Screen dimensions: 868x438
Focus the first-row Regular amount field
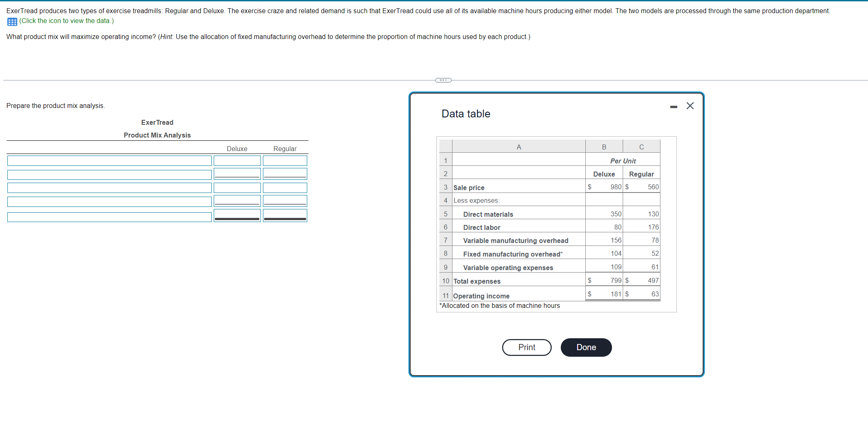[x=285, y=161]
